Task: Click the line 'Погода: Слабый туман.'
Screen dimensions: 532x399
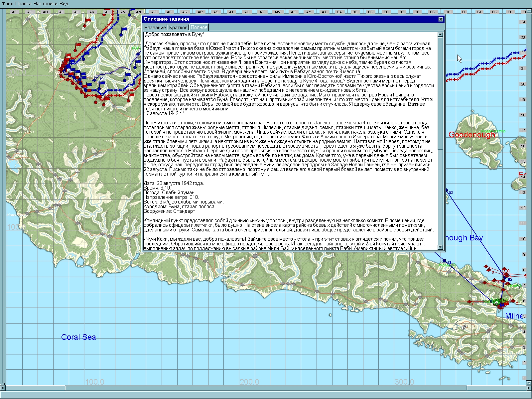Action: coord(170,193)
